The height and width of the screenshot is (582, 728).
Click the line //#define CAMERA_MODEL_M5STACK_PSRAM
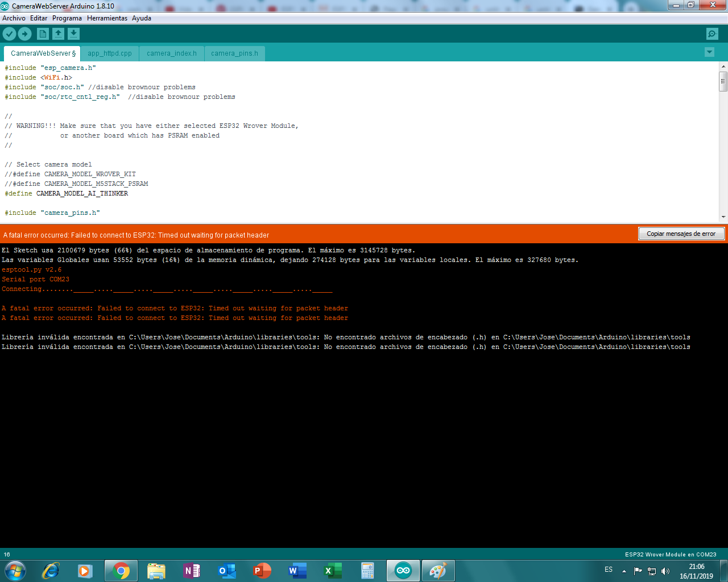point(76,184)
